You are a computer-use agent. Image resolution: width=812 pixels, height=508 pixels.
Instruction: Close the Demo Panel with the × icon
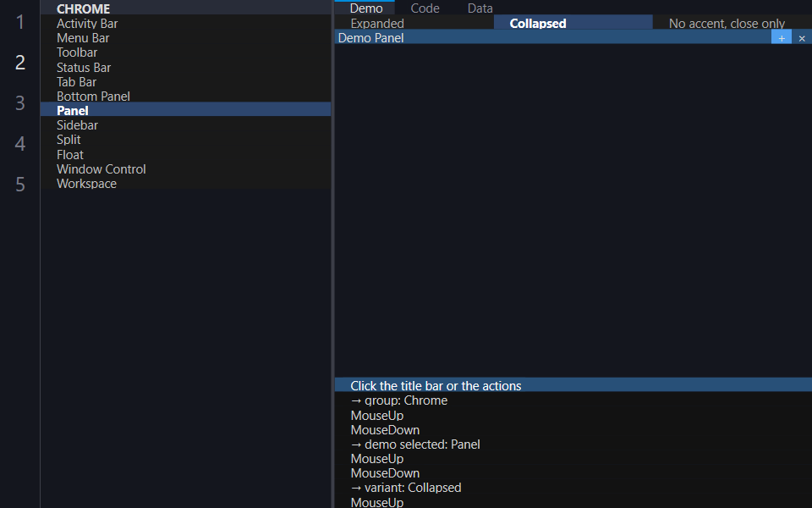tap(802, 38)
